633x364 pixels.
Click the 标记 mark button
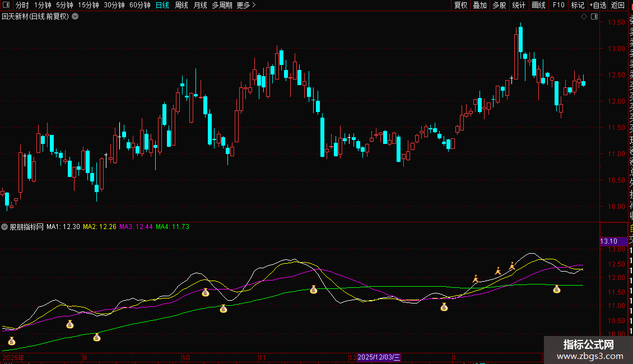point(578,5)
